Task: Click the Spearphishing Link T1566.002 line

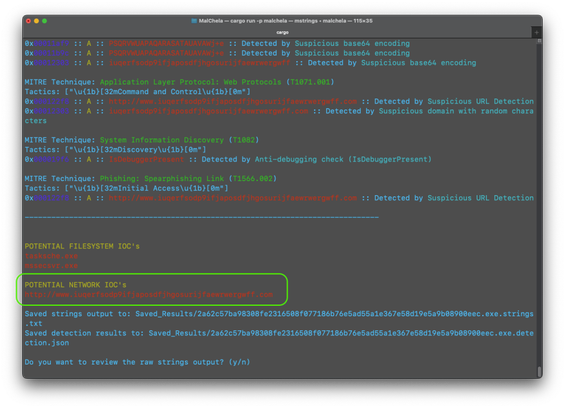Action: pyautogui.click(x=151, y=178)
